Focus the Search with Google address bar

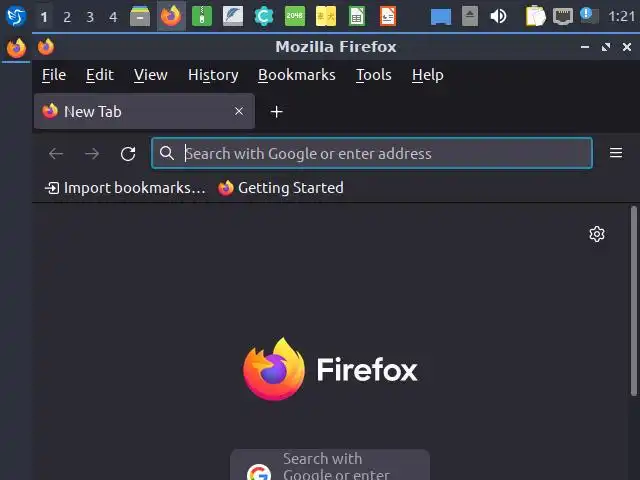pyautogui.click(x=372, y=153)
